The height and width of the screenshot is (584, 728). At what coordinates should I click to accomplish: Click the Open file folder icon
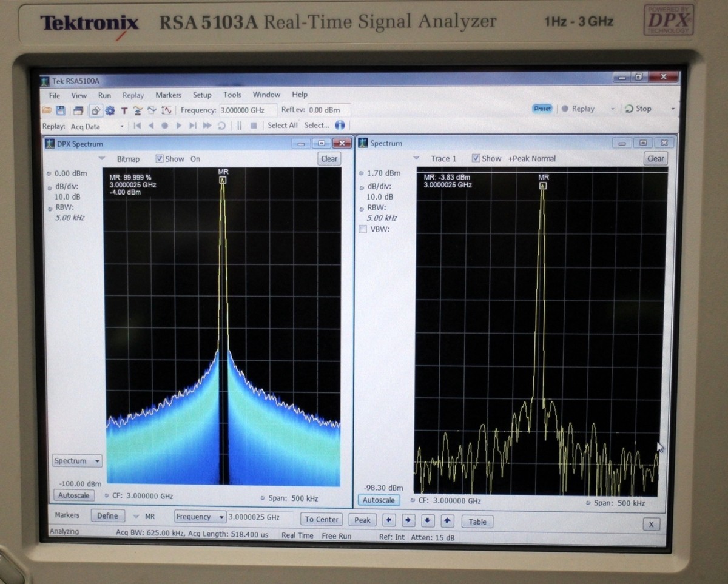click(47, 110)
